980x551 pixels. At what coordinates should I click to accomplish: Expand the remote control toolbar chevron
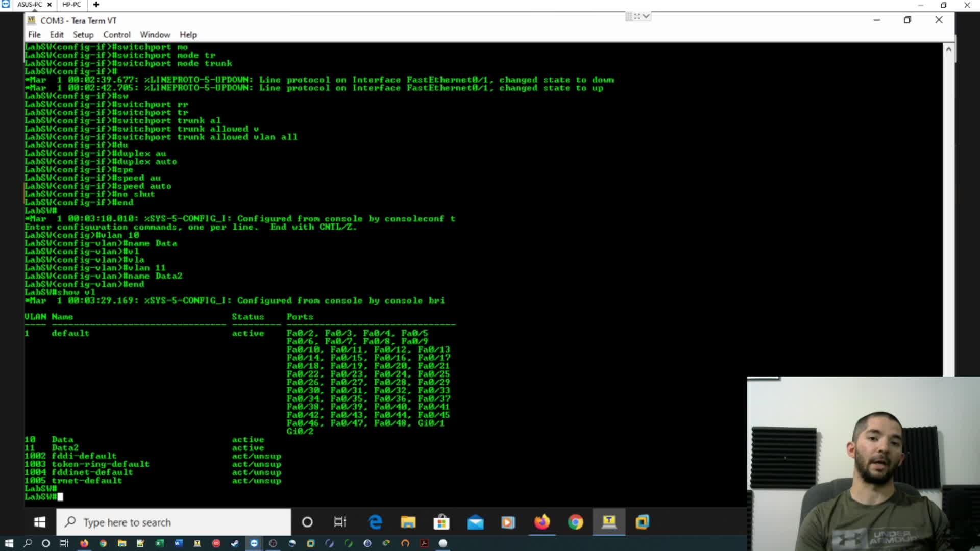(x=646, y=16)
